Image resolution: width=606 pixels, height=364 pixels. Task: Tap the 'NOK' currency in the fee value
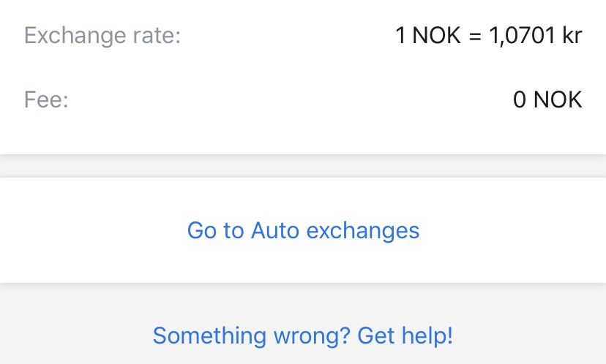pyautogui.click(x=558, y=99)
